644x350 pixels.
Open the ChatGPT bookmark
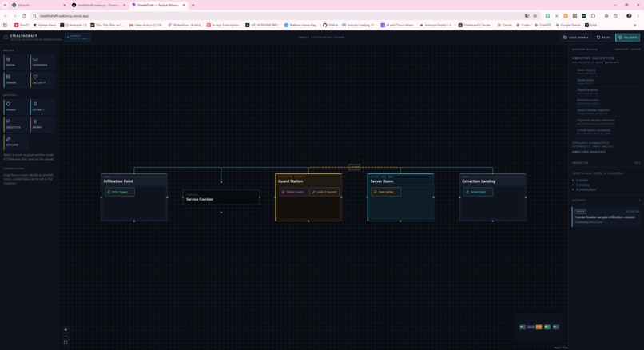(543, 25)
